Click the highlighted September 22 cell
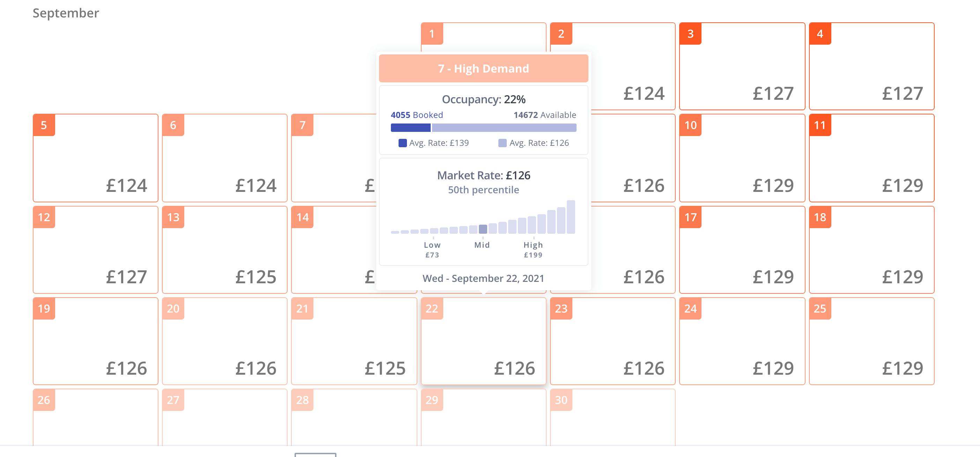 (x=483, y=341)
